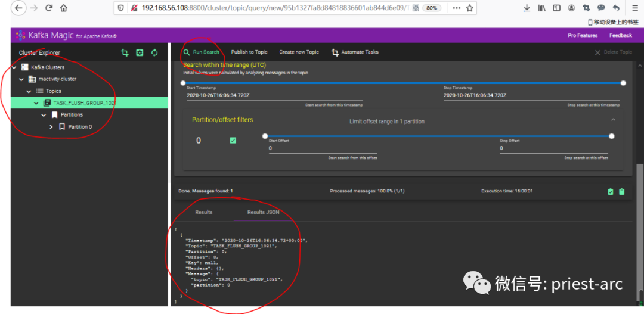Switch to the Results JSON tab
The height and width of the screenshot is (314, 644).
264,212
